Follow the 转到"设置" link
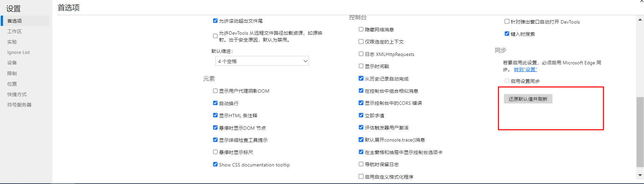 525,69
